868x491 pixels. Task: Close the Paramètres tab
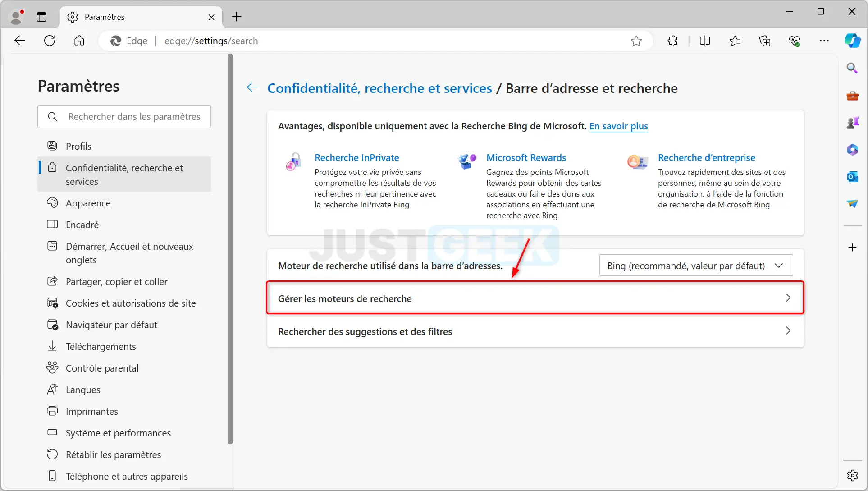[211, 17]
